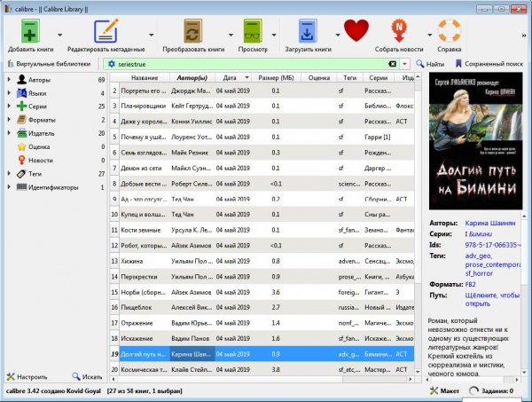The image size is (532, 402).
Task: Select Издатель category
Action: pyautogui.click(x=41, y=133)
